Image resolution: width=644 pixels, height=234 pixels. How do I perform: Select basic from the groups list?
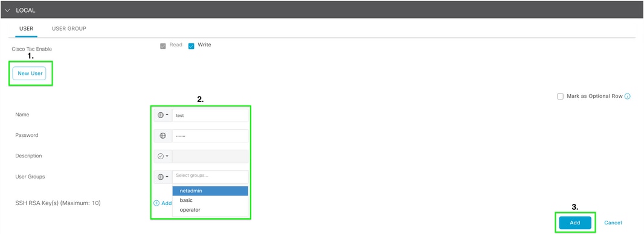pyautogui.click(x=210, y=200)
